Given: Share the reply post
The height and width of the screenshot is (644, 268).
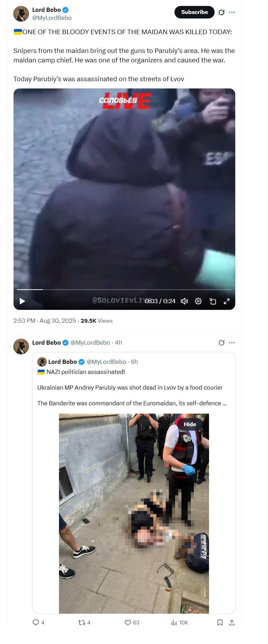Looking at the screenshot, I should tap(232, 622).
